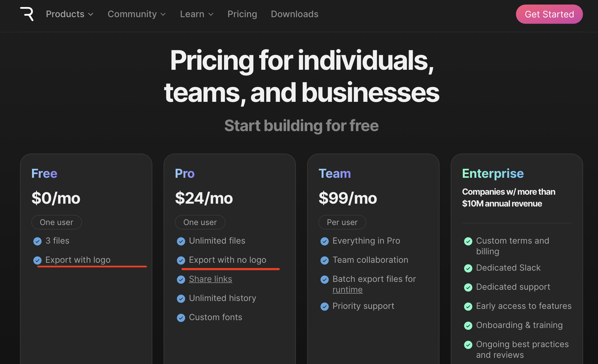Click the checkmark icon next to Custom fonts
The height and width of the screenshot is (364, 598).
tap(181, 318)
